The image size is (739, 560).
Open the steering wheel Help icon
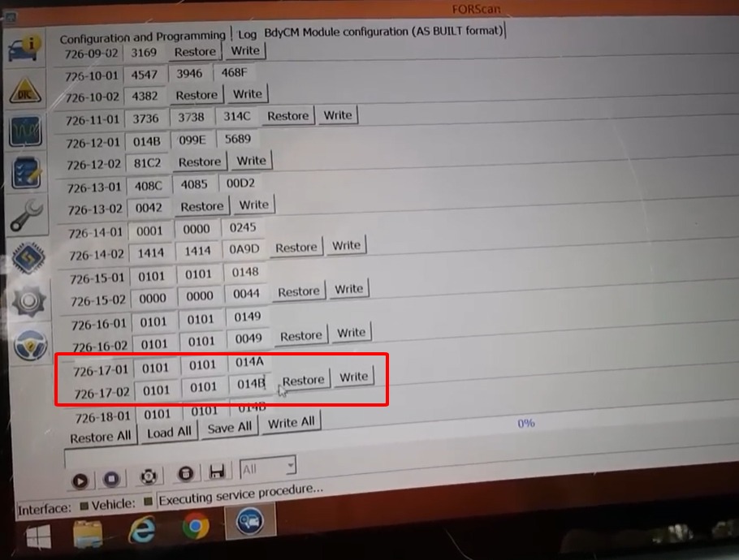pyautogui.click(x=30, y=345)
